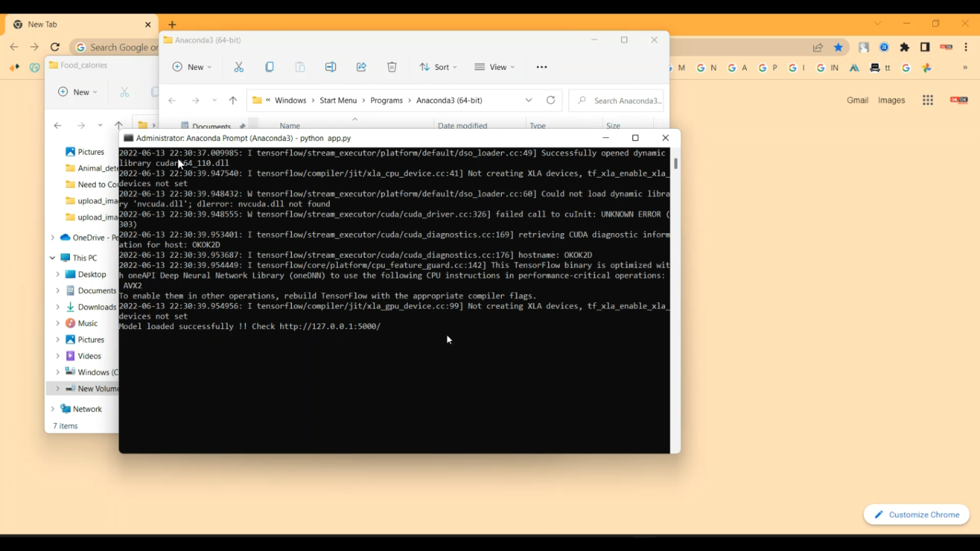The height and width of the screenshot is (551, 980).
Task: Open the Sort dropdown menu
Action: [438, 67]
